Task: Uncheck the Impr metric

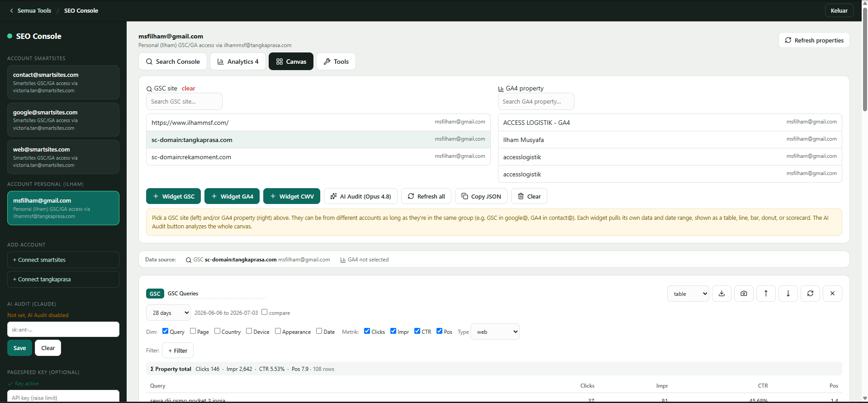Action: (393, 331)
